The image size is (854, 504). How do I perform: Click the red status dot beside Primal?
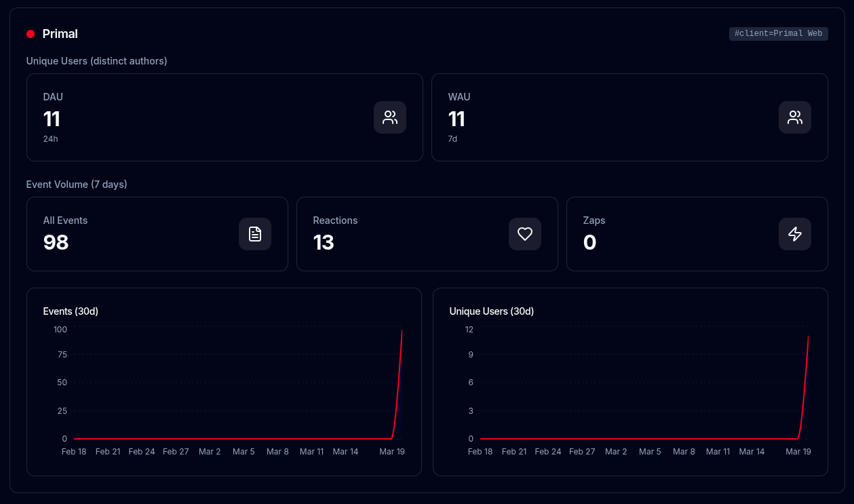(x=31, y=34)
